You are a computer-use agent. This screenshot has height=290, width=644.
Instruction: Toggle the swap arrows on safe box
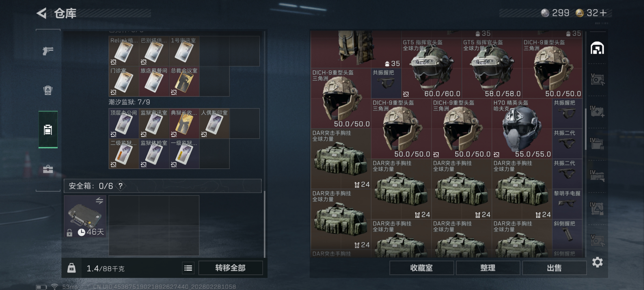99,200
